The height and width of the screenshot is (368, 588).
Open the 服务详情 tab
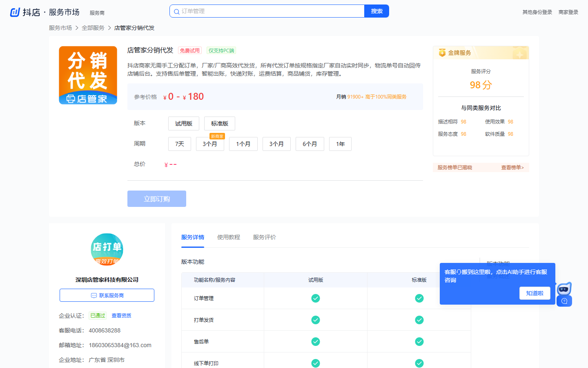[193, 237]
